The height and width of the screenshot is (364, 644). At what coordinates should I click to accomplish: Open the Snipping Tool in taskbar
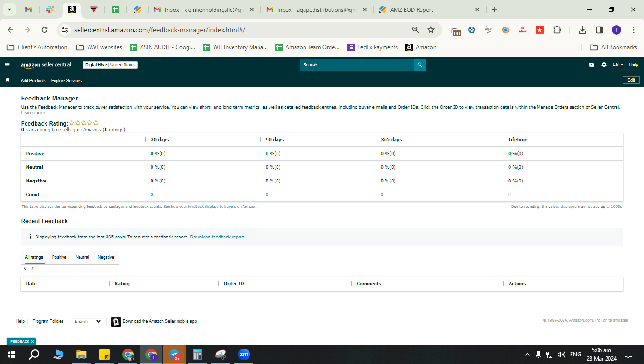pyautogui.click(x=221, y=355)
